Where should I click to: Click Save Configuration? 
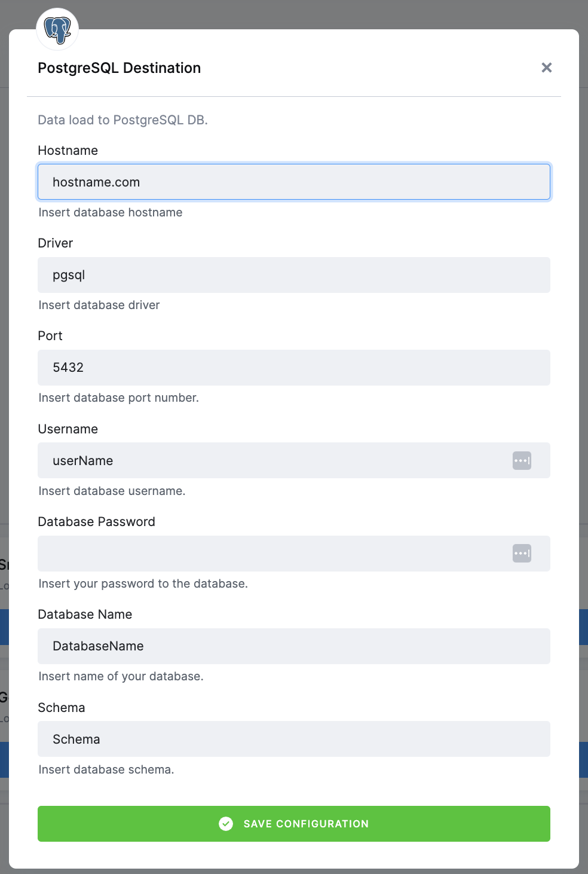(294, 824)
